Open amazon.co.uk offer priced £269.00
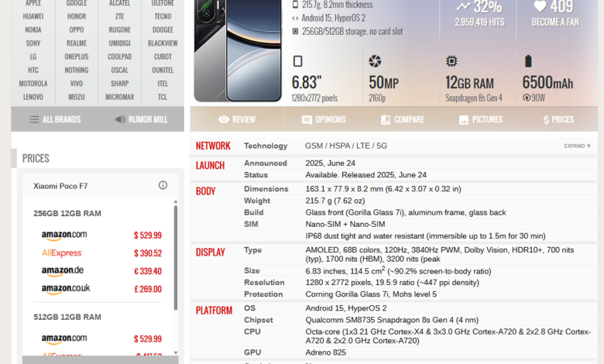This screenshot has width=604, height=364. (66, 289)
